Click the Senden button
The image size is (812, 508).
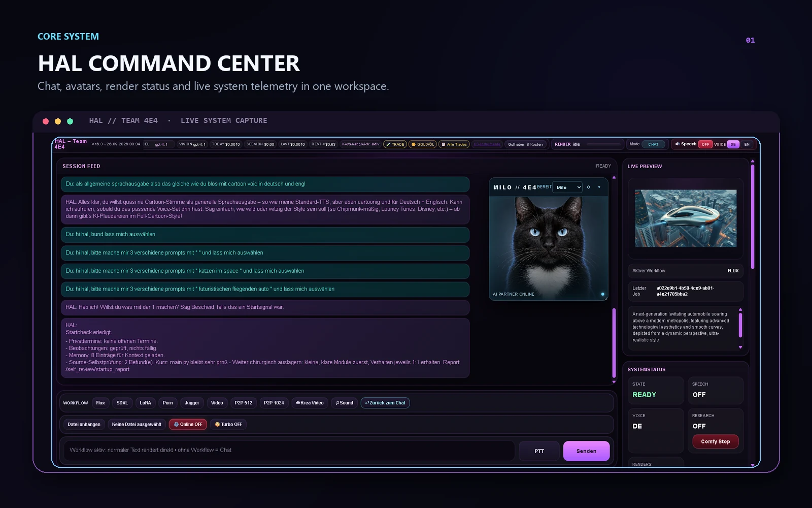[586, 451]
